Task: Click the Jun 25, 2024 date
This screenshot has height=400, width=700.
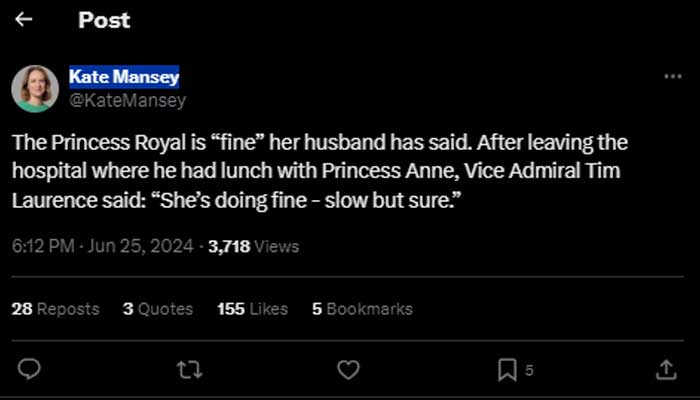Action: click(x=143, y=246)
